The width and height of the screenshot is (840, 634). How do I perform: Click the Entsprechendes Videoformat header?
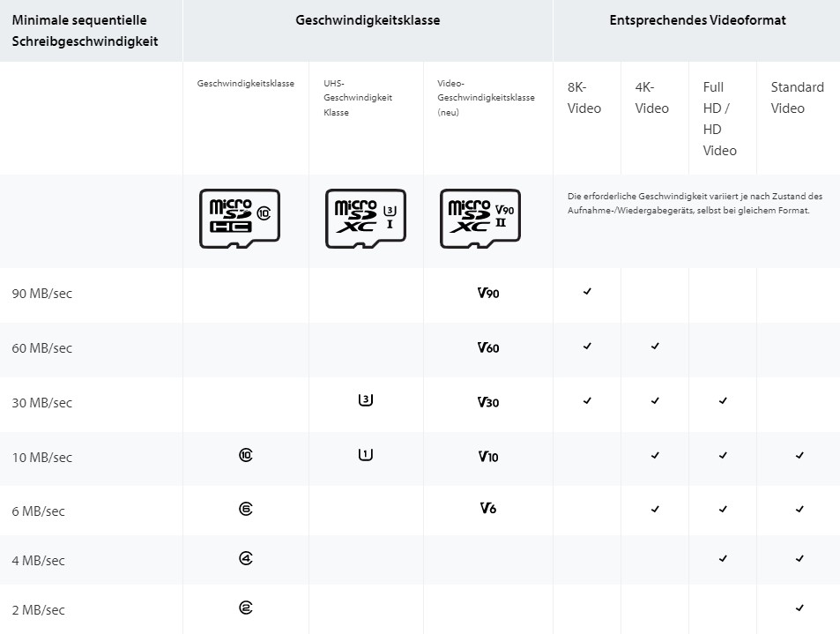tap(697, 20)
